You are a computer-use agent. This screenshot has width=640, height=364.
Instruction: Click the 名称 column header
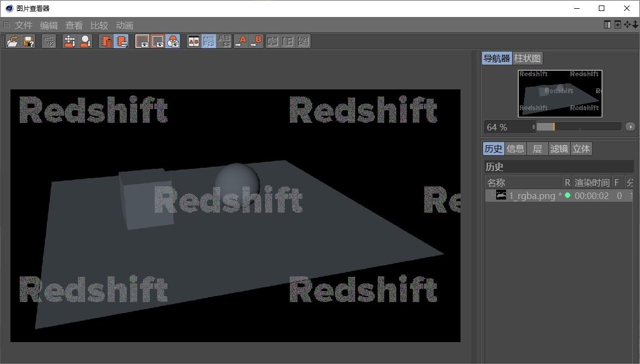pos(524,183)
